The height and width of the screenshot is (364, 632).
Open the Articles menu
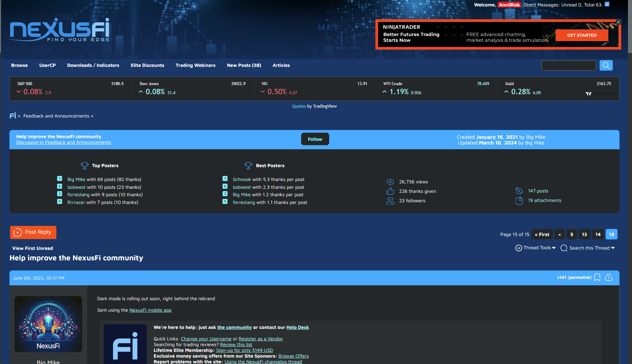click(x=281, y=66)
